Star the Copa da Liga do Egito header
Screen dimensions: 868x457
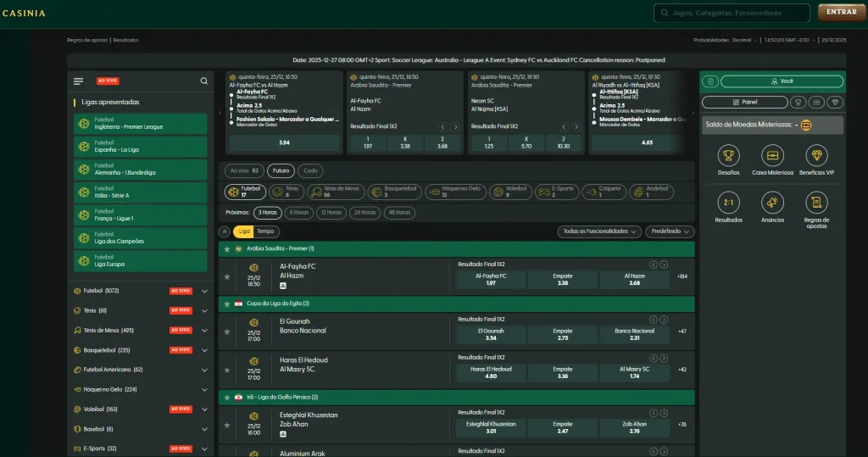click(x=227, y=304)
